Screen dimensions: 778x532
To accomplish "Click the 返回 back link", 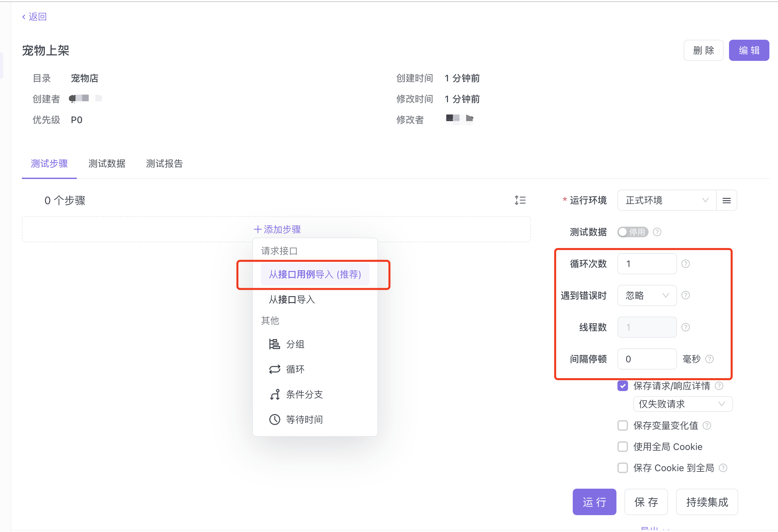I will coord(34,17).
